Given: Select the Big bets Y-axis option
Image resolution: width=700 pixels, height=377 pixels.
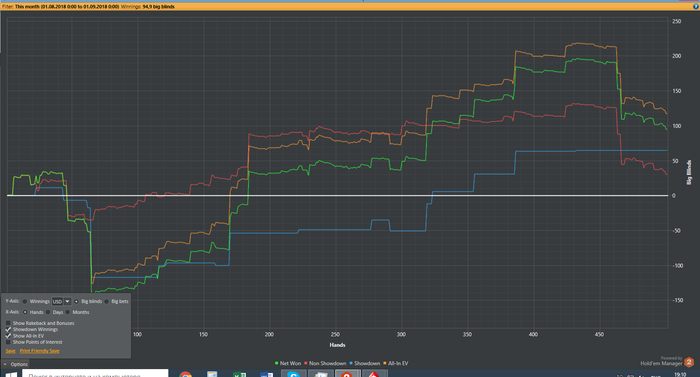Looking at the screenshot, I should pos(107,302).
